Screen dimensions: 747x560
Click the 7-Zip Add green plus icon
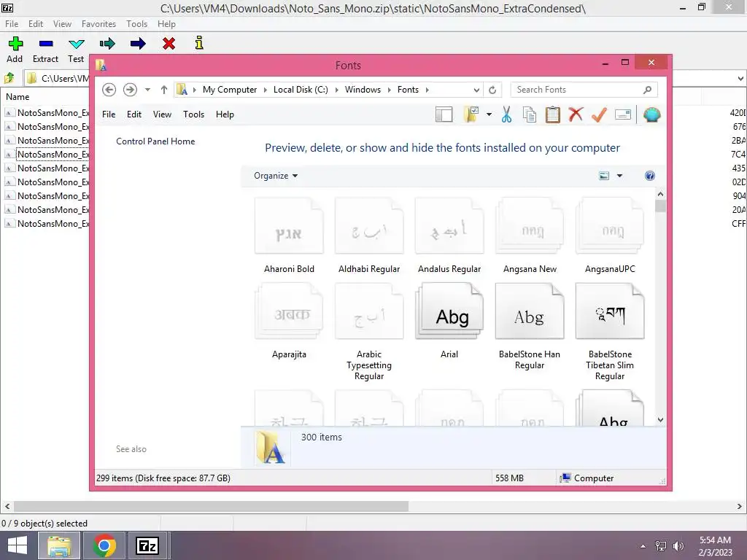[15, 44]
